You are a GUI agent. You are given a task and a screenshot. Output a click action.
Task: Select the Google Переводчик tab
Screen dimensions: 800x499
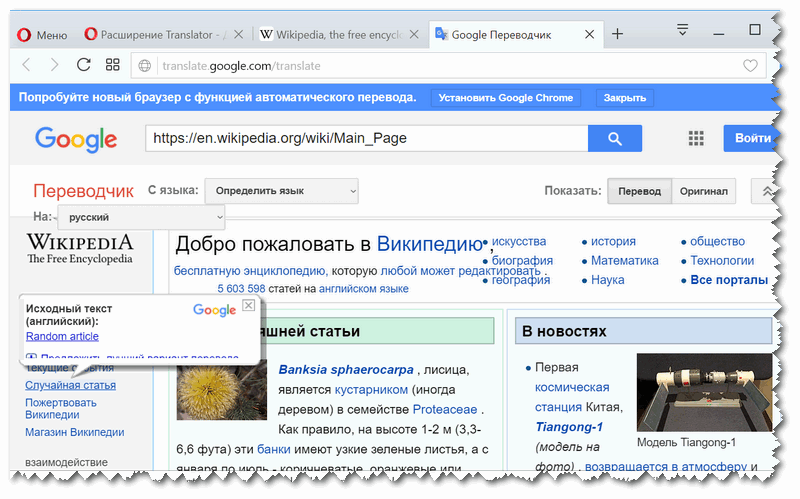coord(502,35)
